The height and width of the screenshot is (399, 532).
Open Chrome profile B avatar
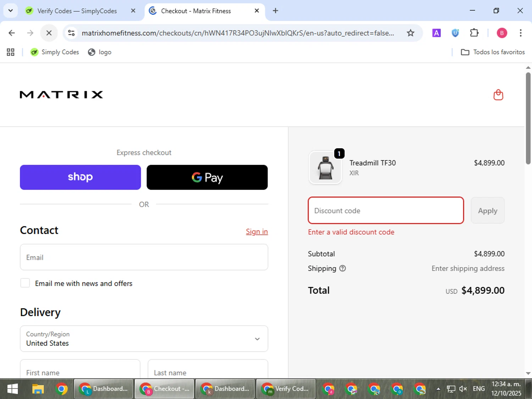pos(501,33)
